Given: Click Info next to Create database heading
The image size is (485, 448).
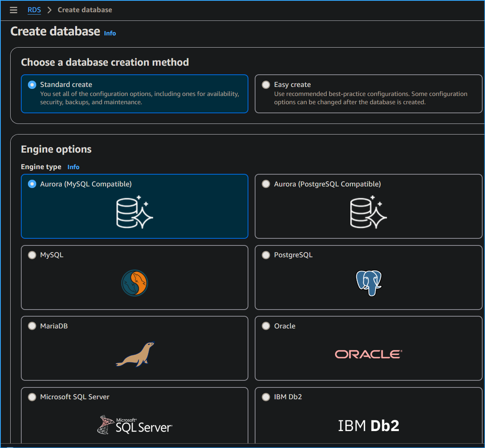Looking at the screenshot, I should [x=110, y=33].
